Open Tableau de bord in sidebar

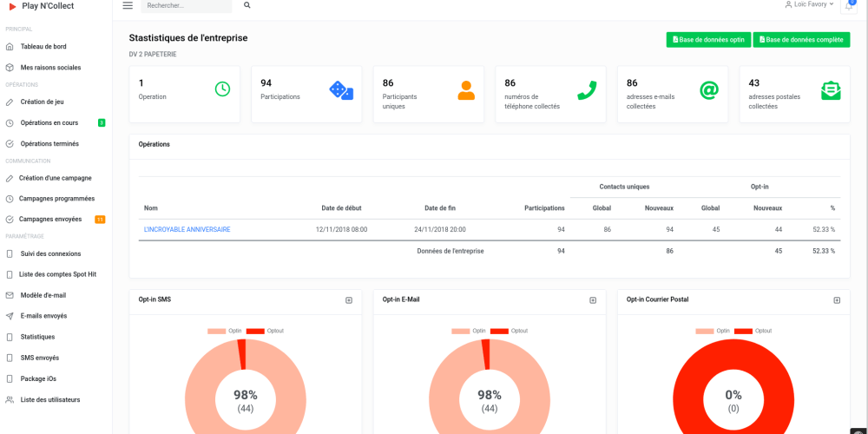click(x=43, y=47)
